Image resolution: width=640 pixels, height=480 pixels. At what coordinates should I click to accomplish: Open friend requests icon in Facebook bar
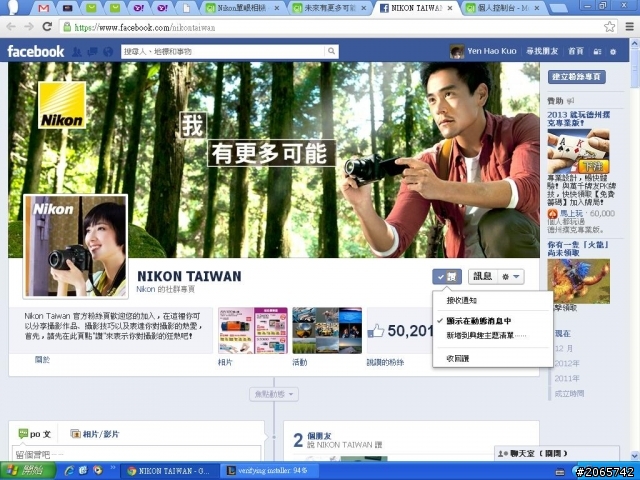tap(77, 51)
